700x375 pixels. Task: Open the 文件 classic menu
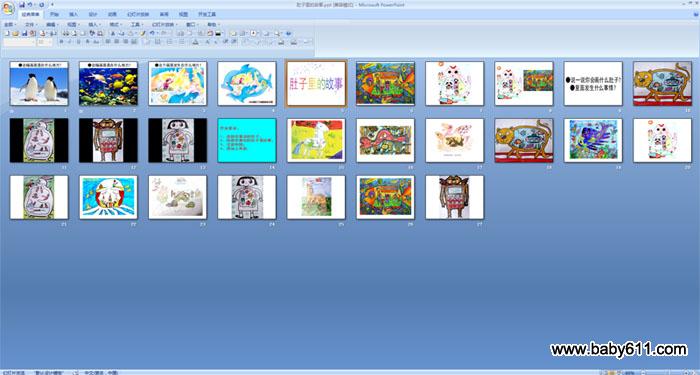point(31,25)
